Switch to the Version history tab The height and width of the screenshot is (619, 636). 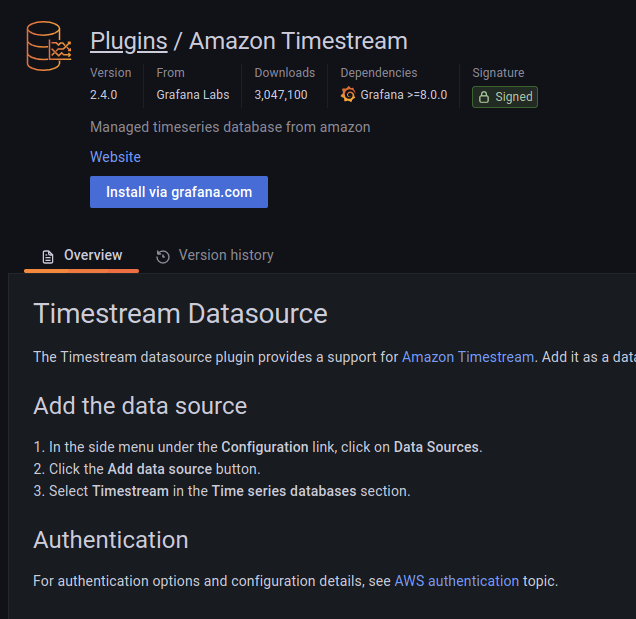coord(215,256)
